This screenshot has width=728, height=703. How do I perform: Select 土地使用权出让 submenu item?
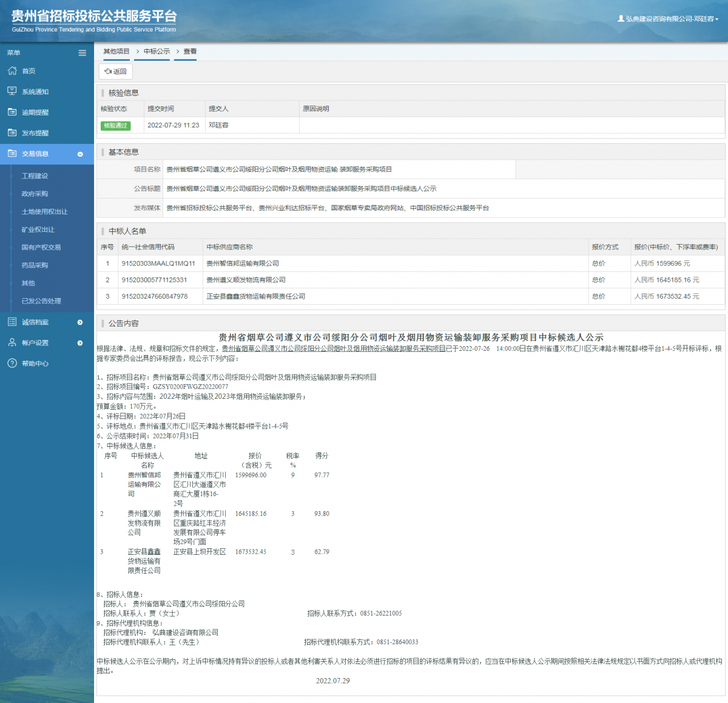coord(44,212)
